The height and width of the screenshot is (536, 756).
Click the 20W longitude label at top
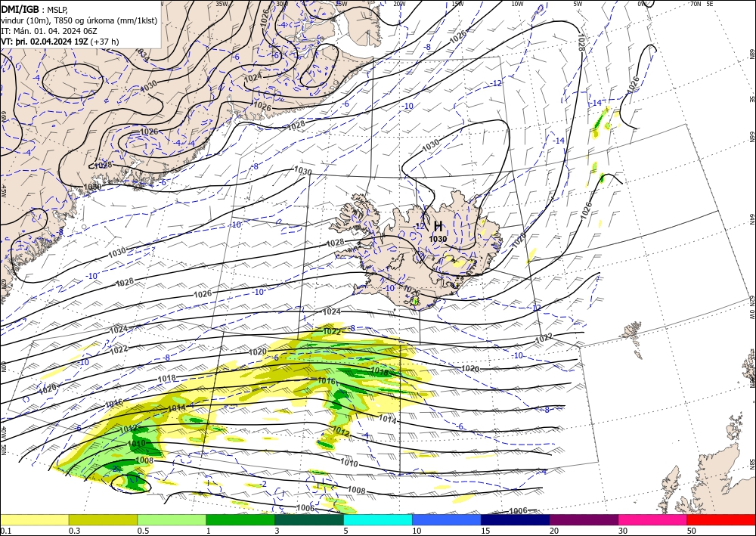[398, 4]
